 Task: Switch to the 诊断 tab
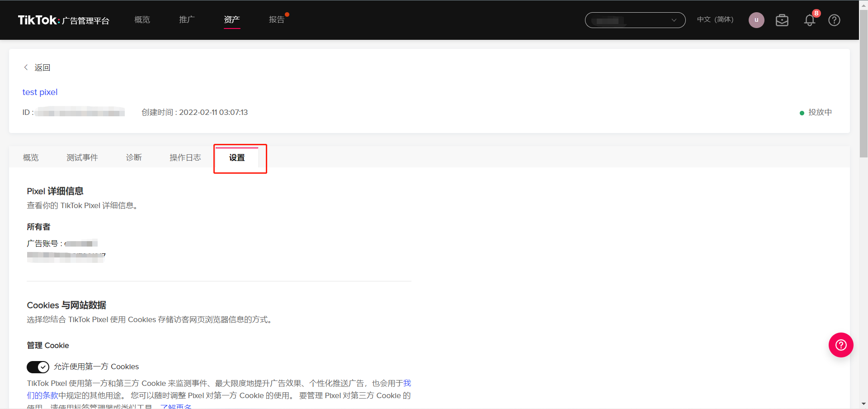click(x=134, y=157)
